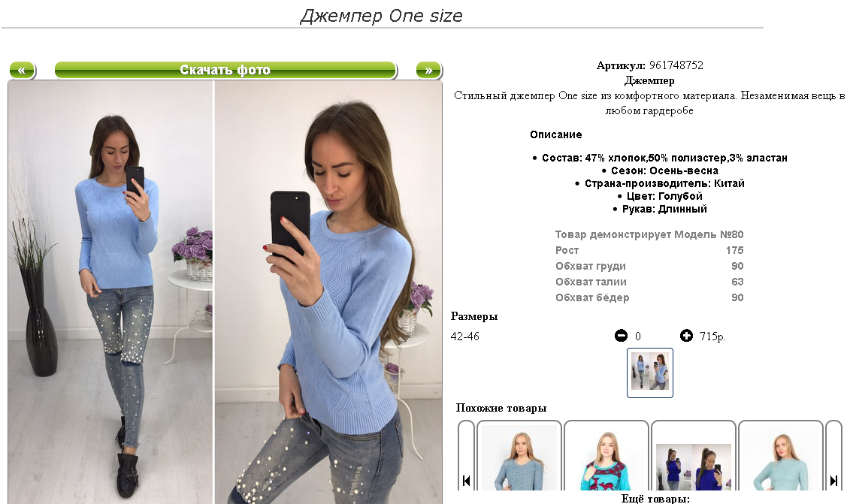Viewport: 847px width, 504px height.
Task: Click the Ещё товары heading
Action: point(655,499)
